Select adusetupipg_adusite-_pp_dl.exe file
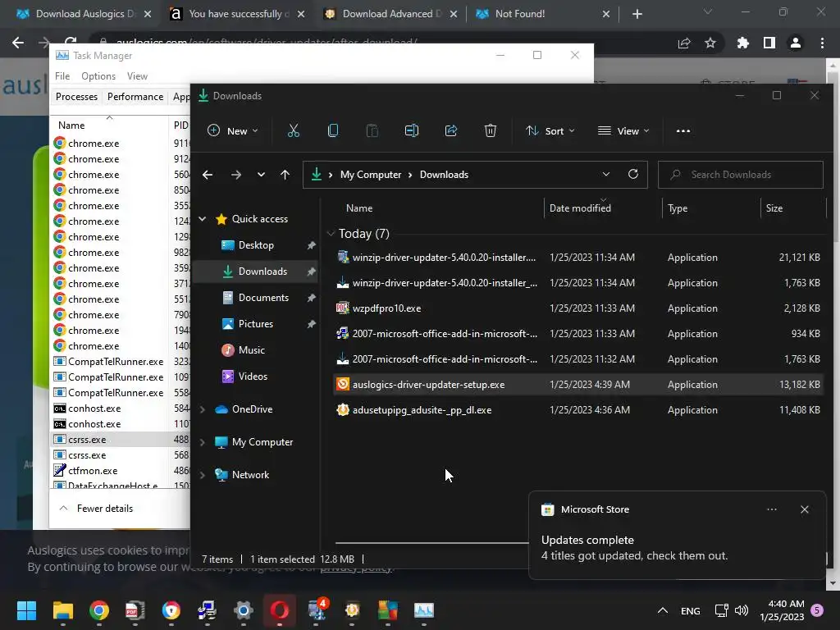The image size is (840, 630). pyautogui.click(x=577, y=410)
